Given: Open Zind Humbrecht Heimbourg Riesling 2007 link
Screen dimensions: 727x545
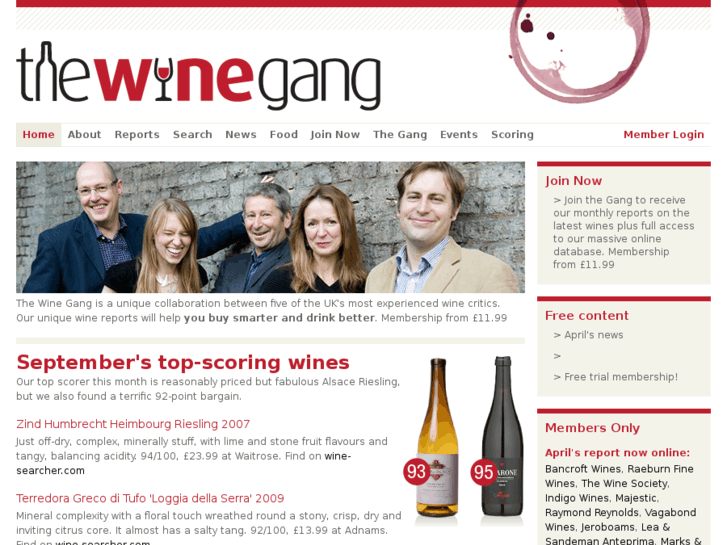Looking at the screenshot, I should tap(133, 424).
